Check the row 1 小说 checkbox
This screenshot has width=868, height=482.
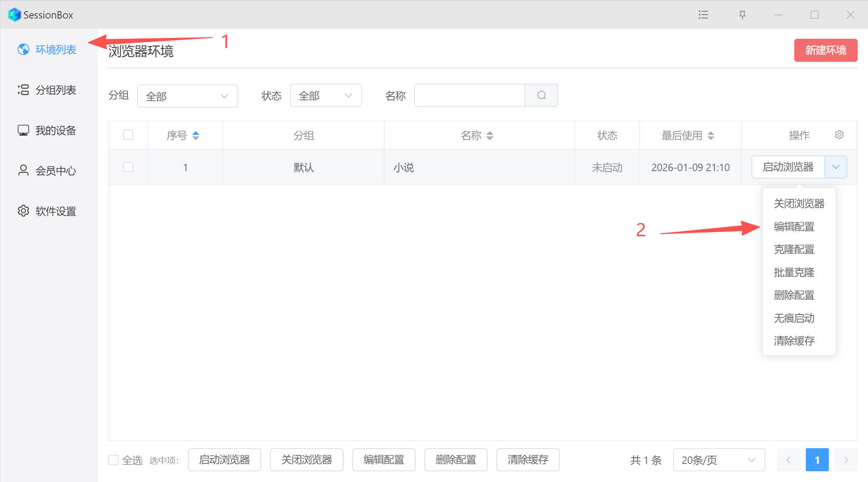coord(128,167)
